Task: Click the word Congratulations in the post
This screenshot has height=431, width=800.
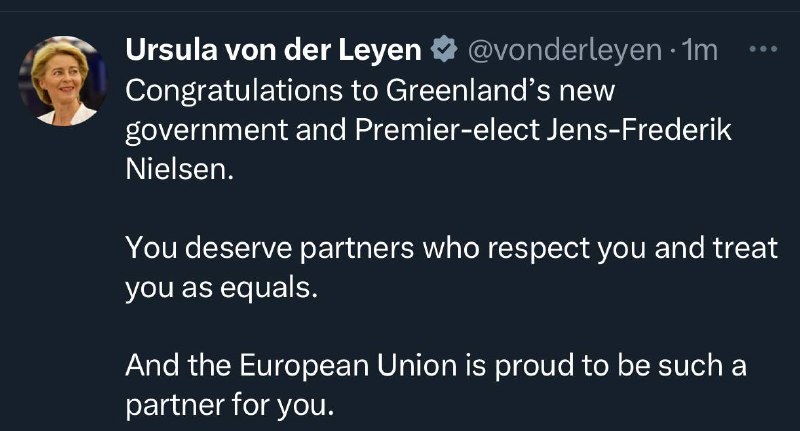Action: [234, 91]
